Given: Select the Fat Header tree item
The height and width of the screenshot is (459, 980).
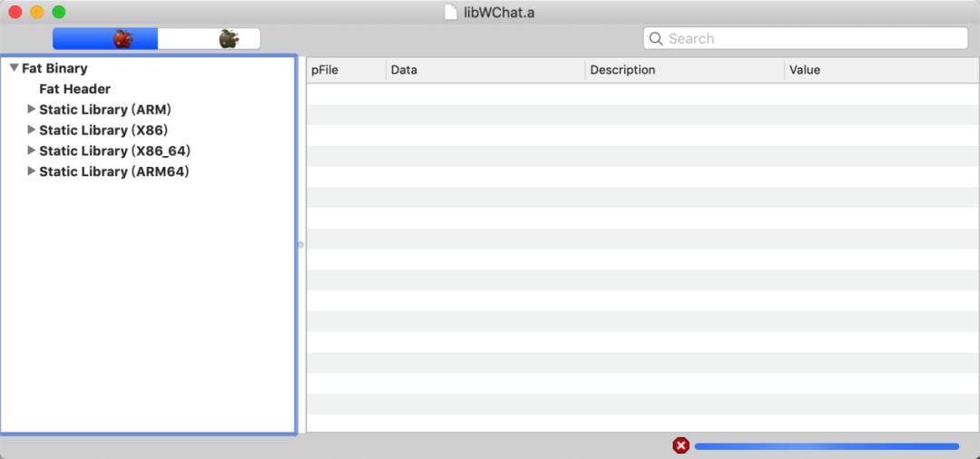Looking at the screenshot, I should tap(75, 89).
